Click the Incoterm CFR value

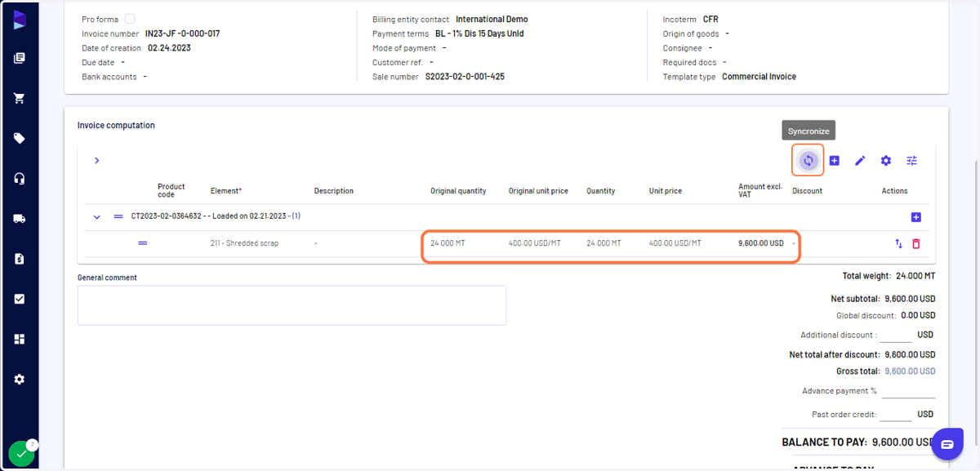pyautogui.click(x=710, y=19)
